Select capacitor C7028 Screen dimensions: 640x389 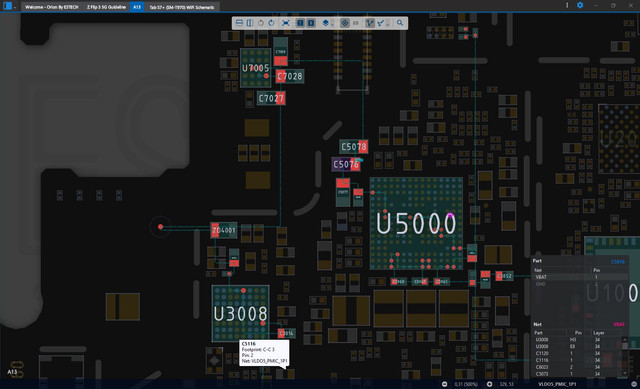pos(290,76)
